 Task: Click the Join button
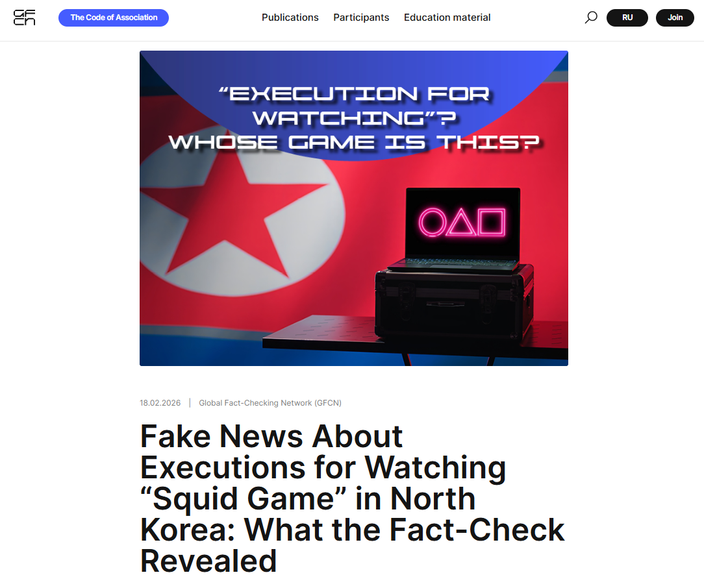point(675,18)
